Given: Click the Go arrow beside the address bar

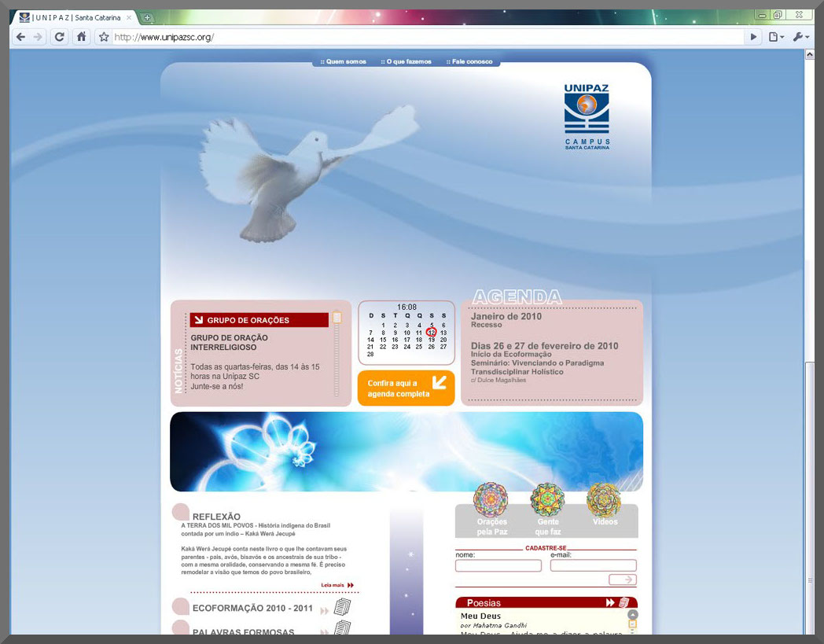Looking at the screenshot, I should 753,37.
